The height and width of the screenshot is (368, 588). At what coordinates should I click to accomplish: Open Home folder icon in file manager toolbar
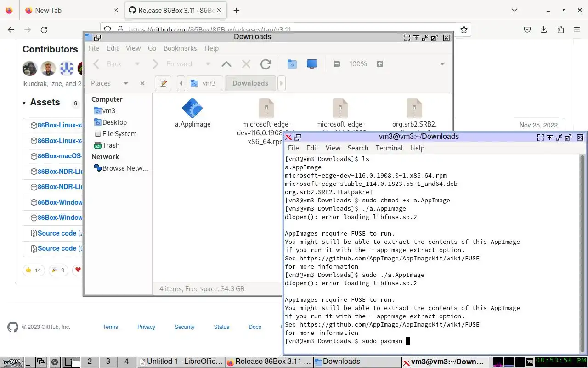tap(292, 64)
